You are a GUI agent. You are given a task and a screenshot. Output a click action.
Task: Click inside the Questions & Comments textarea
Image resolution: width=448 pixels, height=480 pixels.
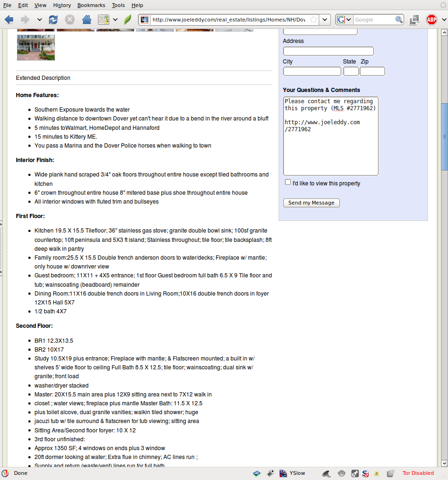pyautogui.click(x=331, y=136)
